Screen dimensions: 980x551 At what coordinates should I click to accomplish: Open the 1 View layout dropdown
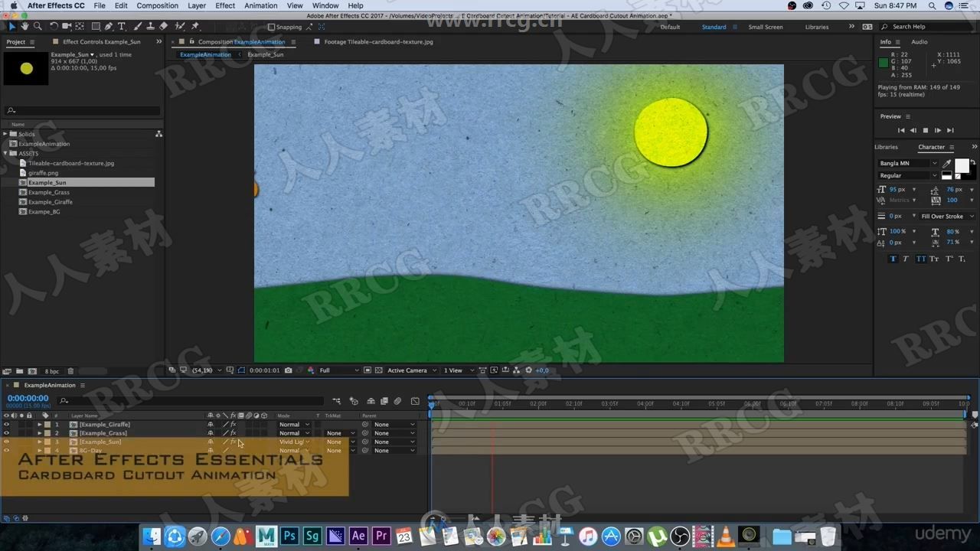click(459, 370)
